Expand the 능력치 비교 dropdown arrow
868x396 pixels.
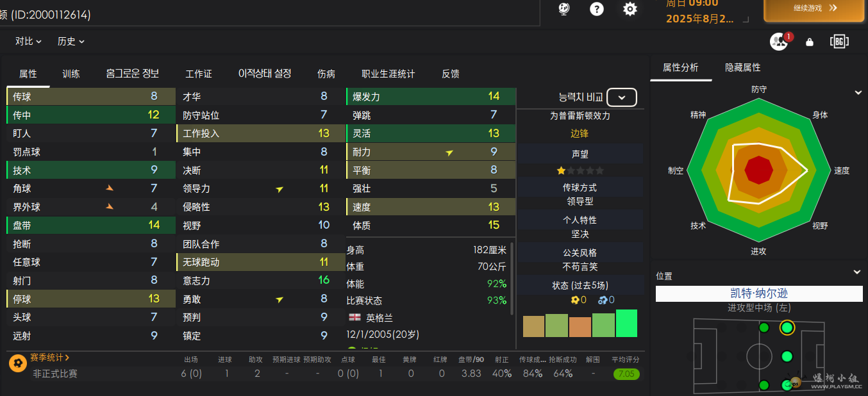point(621,97)
